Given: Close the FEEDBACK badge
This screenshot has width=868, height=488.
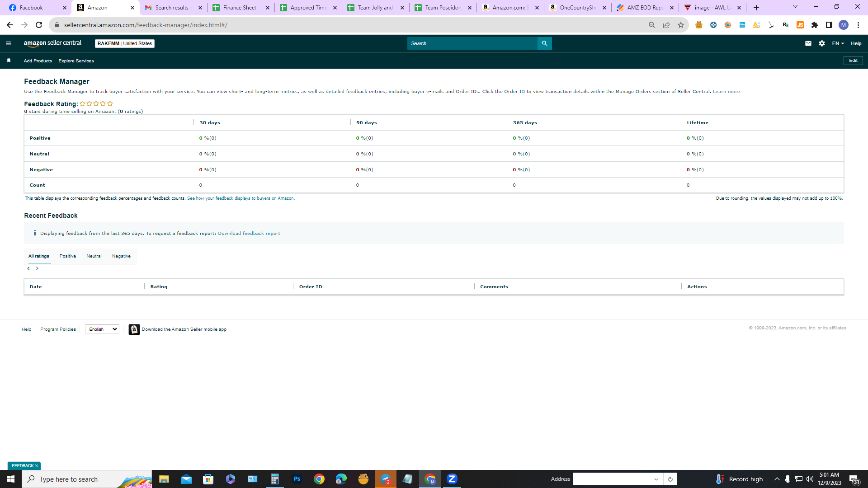Looking at the screenshot, I should (37, 466).
